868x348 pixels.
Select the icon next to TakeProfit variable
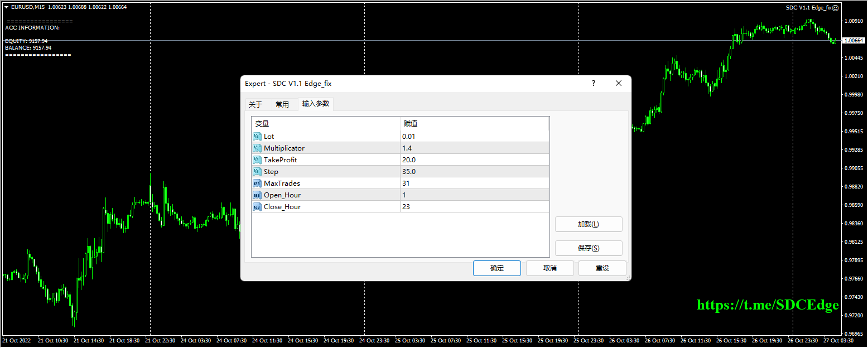tap(257, 159)
